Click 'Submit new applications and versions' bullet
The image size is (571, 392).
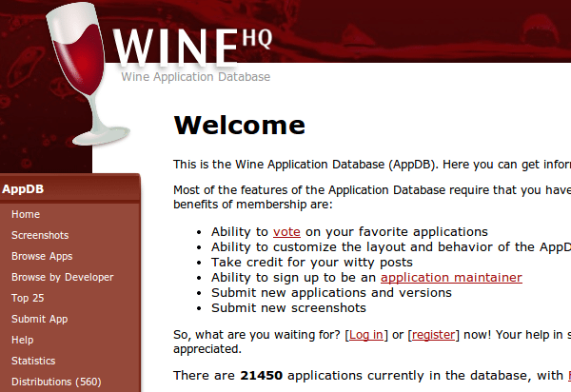click(x=331, y=293)
